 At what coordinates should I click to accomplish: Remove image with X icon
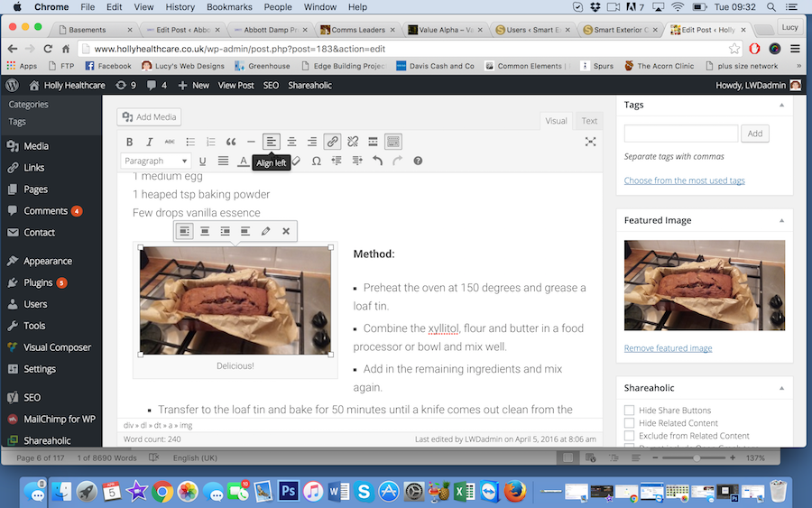[x=286, y=231]
